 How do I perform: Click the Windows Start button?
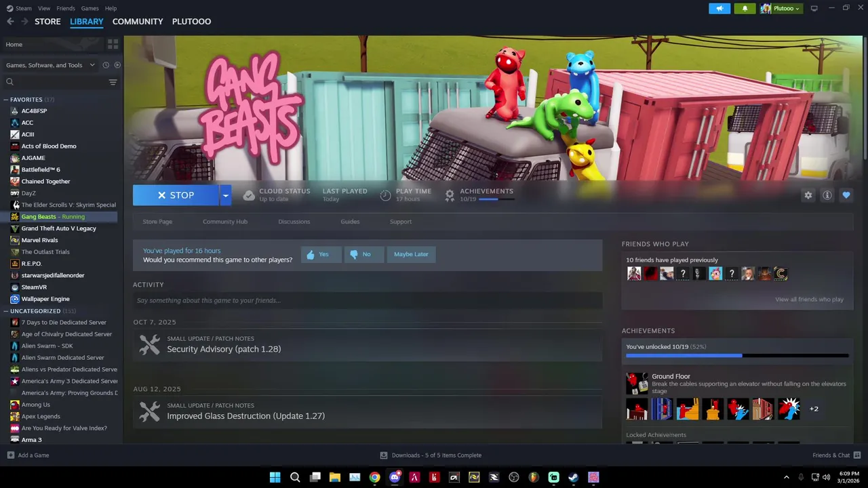pyautogui.click(x=275, y=477)
